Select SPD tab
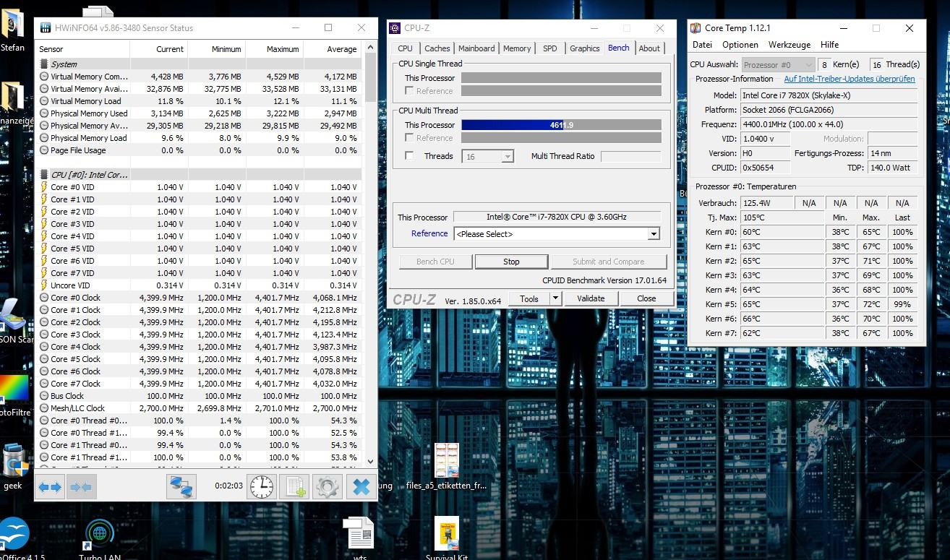The image size is (950, 560). [550, 48]
